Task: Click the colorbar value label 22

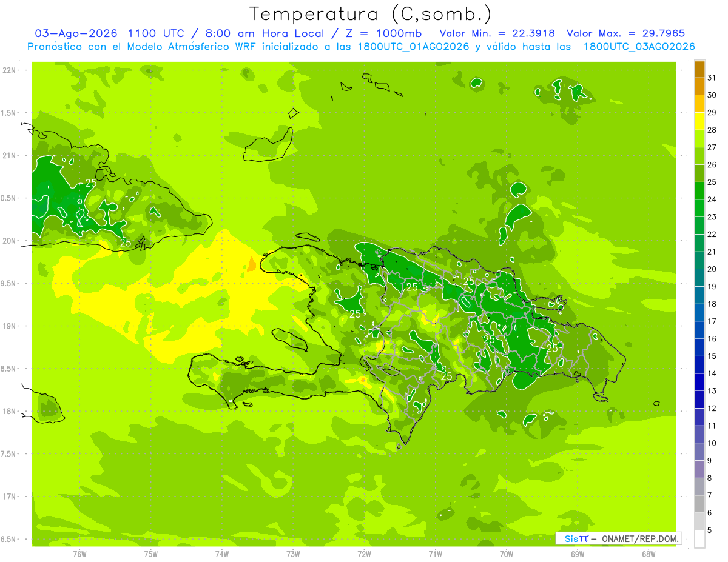Action: [712, 234]
